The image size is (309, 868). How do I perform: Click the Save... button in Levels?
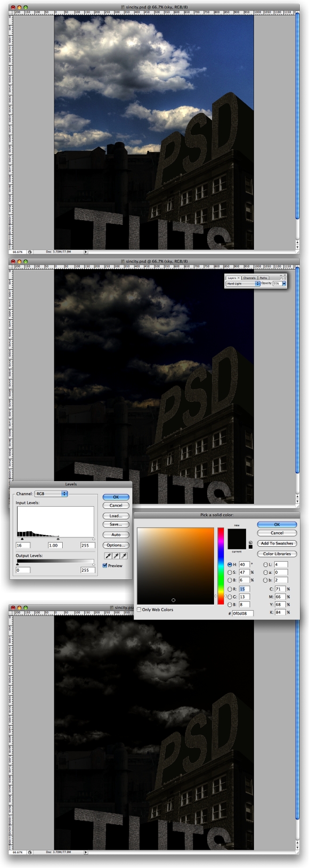click(116, 524)
